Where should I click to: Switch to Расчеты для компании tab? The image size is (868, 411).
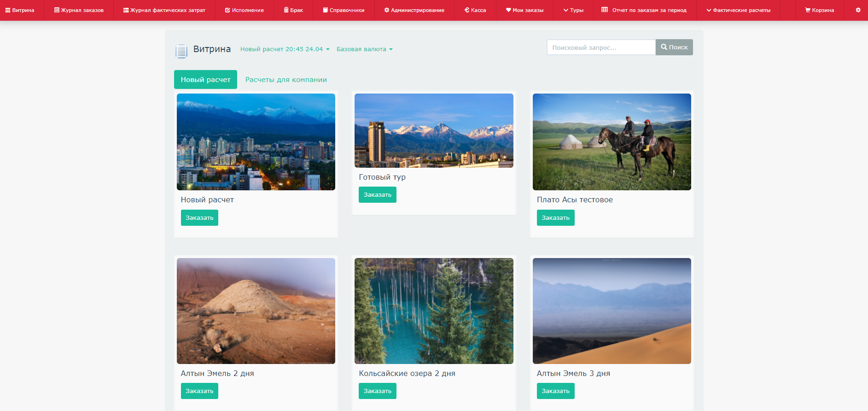pyautogui.click(x=286, y=80)
